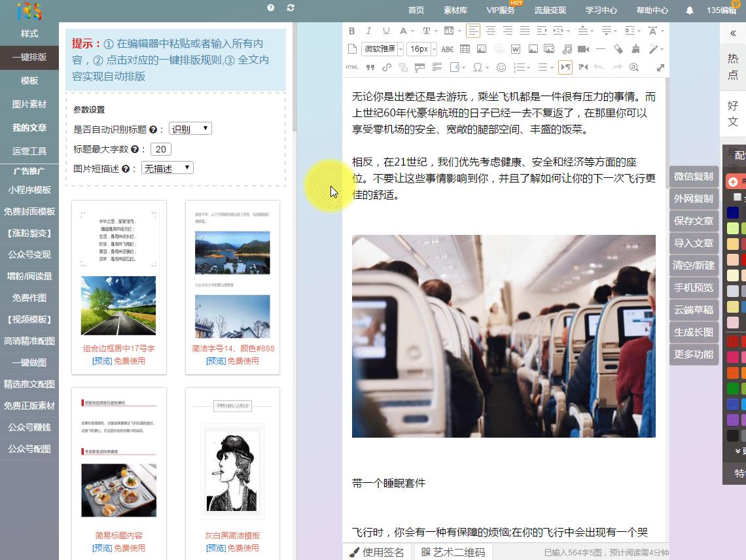
Task: Undo the last edit
Action: [x=599, y=67]
